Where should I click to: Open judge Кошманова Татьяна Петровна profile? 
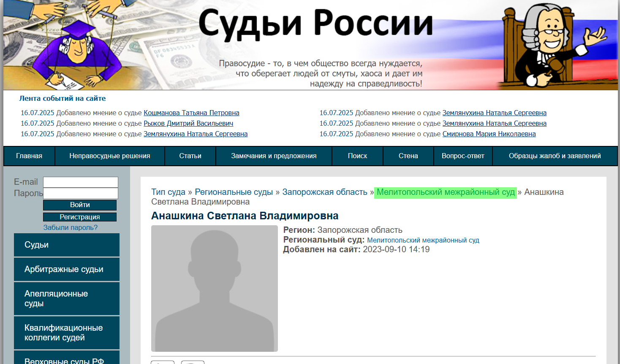(191, 113)
